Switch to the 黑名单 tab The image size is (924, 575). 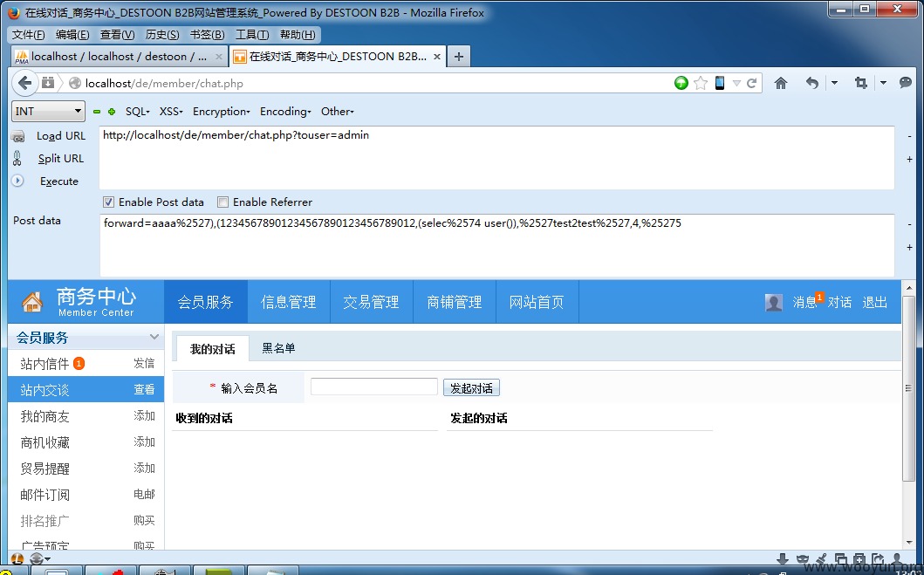click(x=278, y=348)
